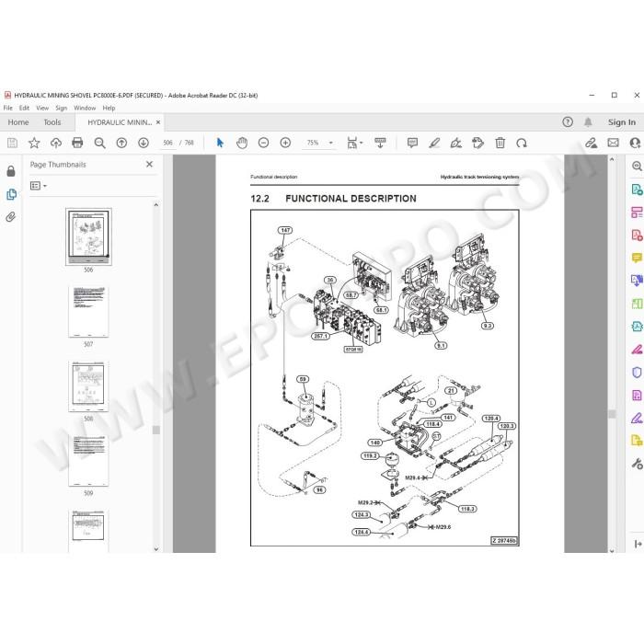Go to previous page arrow
644x644 pixels.
pyautogui.click(x=121, y=143)
